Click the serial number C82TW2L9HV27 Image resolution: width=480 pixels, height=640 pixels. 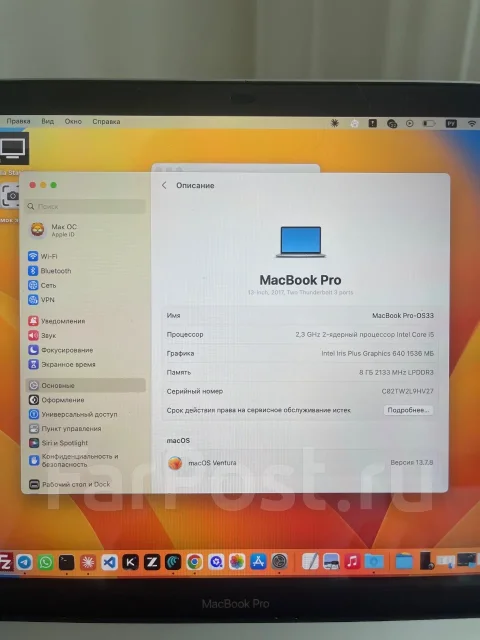(407, 391)
